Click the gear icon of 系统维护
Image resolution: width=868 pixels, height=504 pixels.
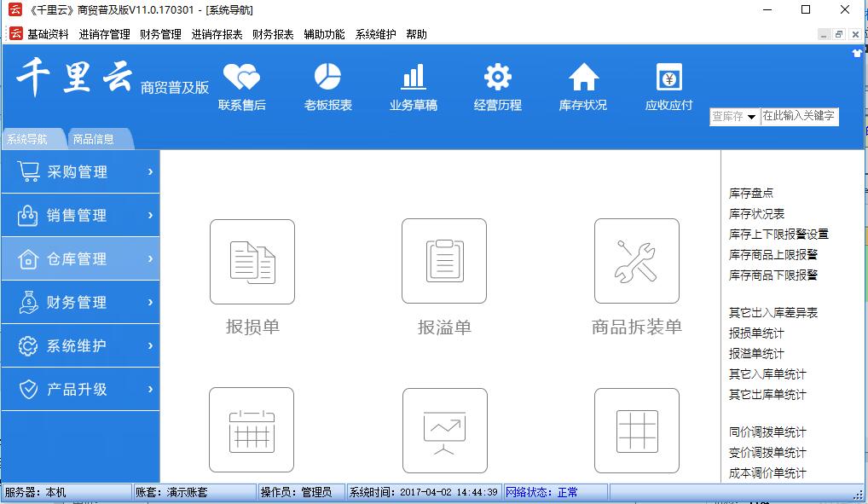(x=27, y=345)
